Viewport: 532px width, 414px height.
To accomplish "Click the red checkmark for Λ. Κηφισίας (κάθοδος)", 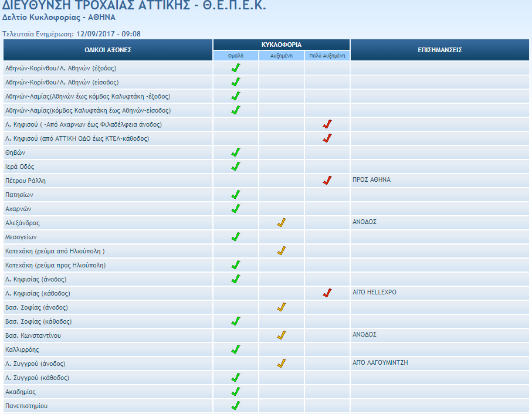I will [x=327, y=293].
